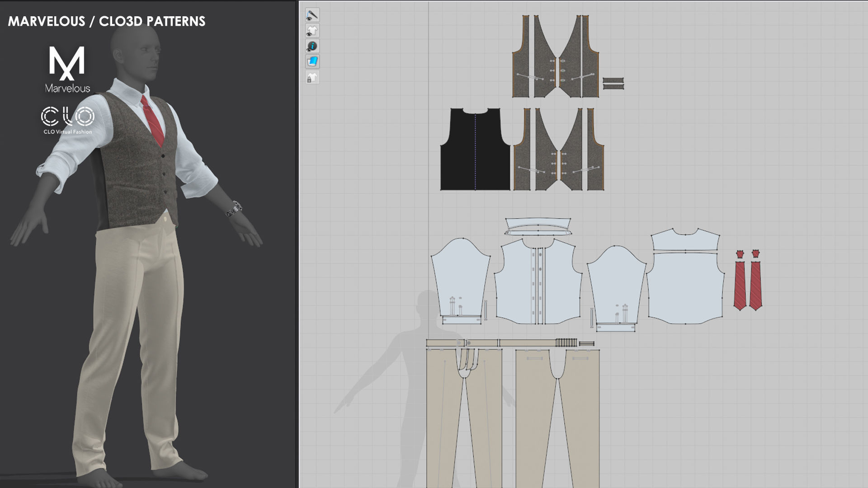Toggle the show pattern info icon
Screen dimensions: 868x488
coord(312,46)
